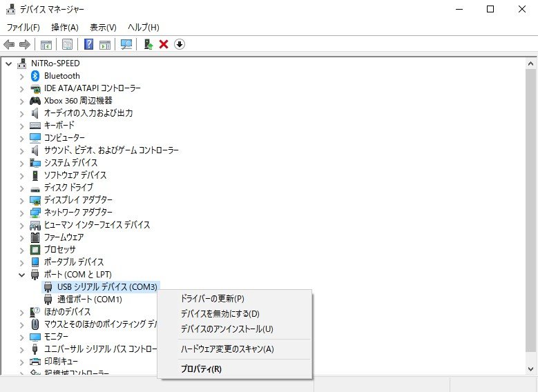Click the ネットワーク アダプター icon

pyautogui.click(x=35, y=213)
